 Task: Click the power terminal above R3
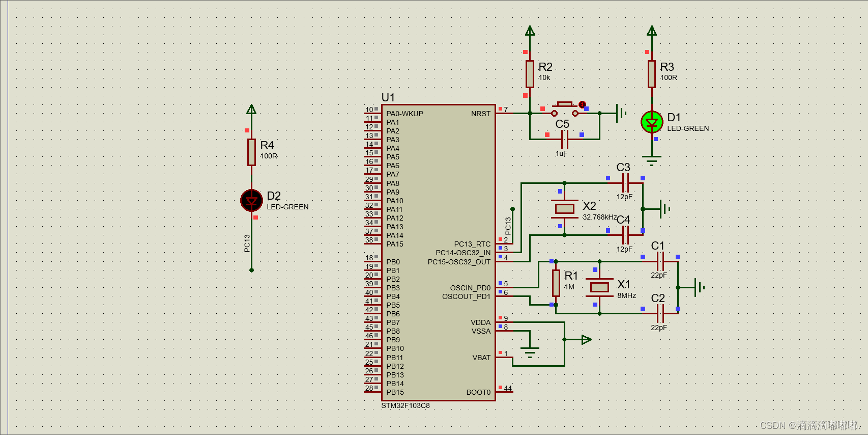pos(652,31)
